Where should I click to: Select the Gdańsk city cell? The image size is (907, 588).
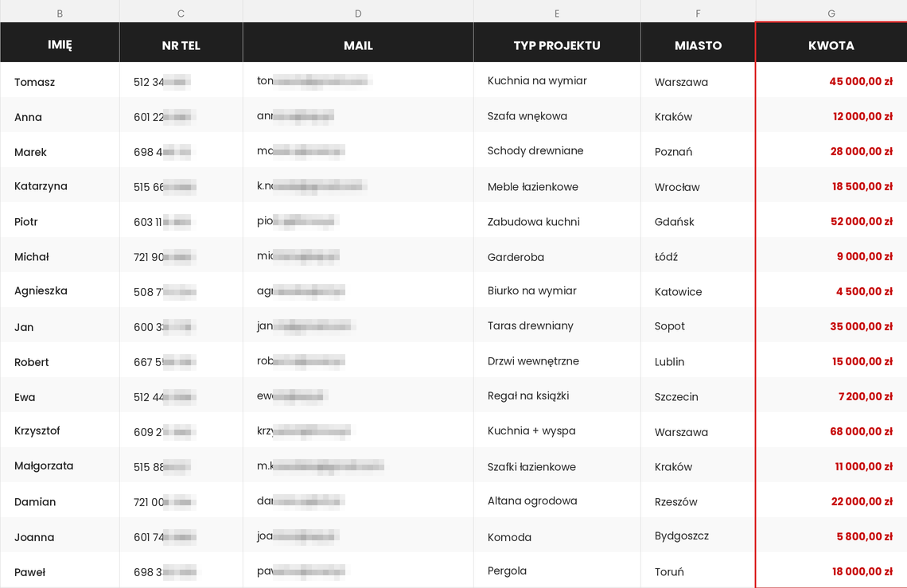click(x=699, y=220)
